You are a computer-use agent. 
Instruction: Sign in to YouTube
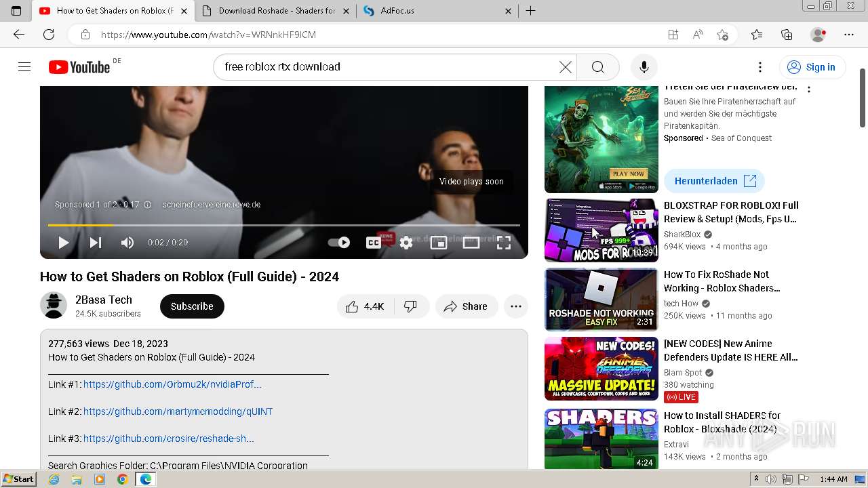pyautogui.click(x=812, y=66)
